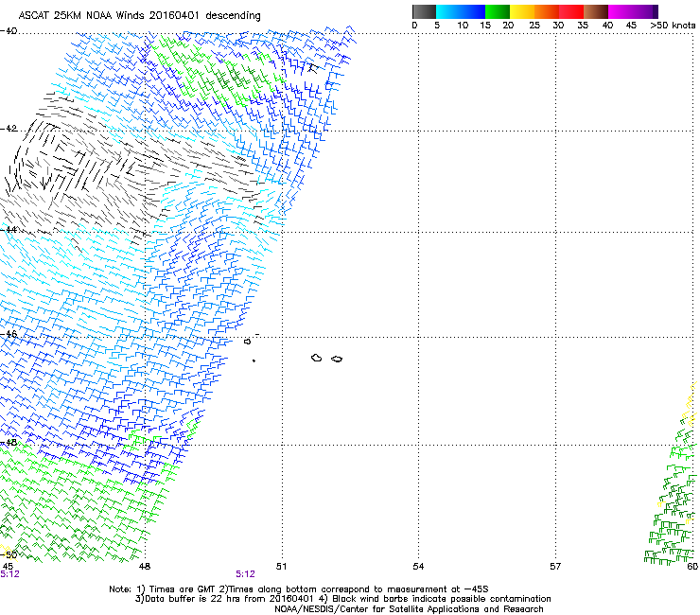Image resolution: width=700 pixels, height=615 pixels.
Task: Click the title 'ASCAT 25KM NOAA Winds 20160401 descending'
Action: tap(139, 16)
